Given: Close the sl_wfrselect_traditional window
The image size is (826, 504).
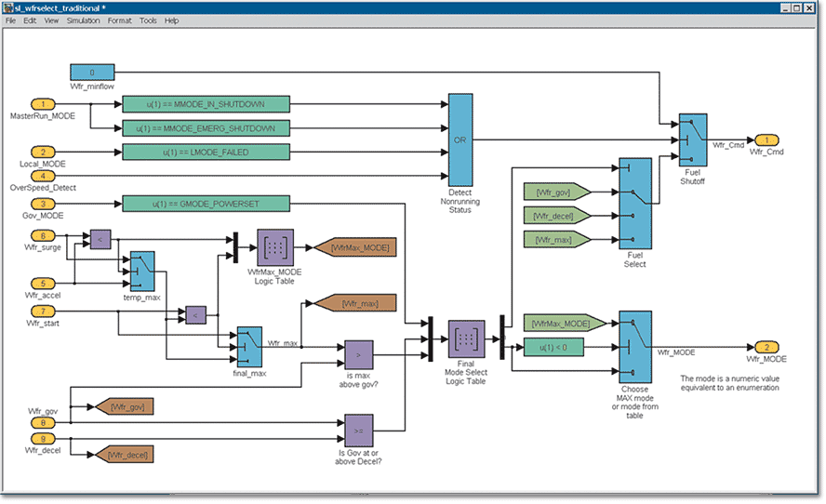Looking at the screenshot, I should [x=808, y=7].
